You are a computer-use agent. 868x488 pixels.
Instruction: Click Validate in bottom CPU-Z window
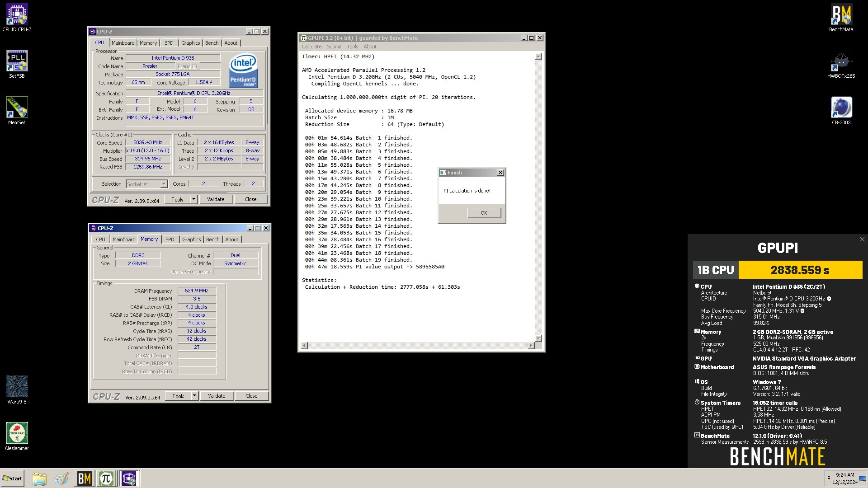217,396
